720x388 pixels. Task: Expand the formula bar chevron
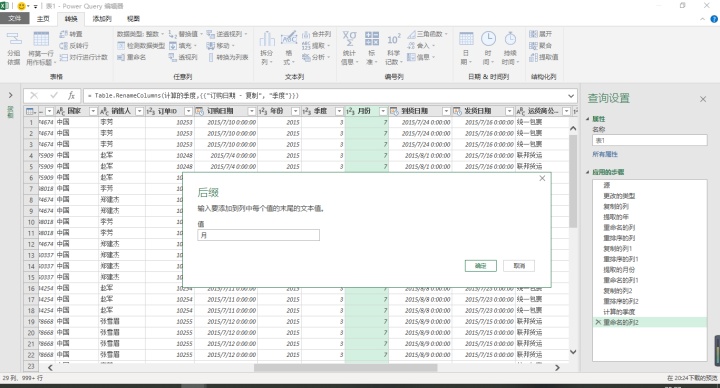[x=571, y=96]
